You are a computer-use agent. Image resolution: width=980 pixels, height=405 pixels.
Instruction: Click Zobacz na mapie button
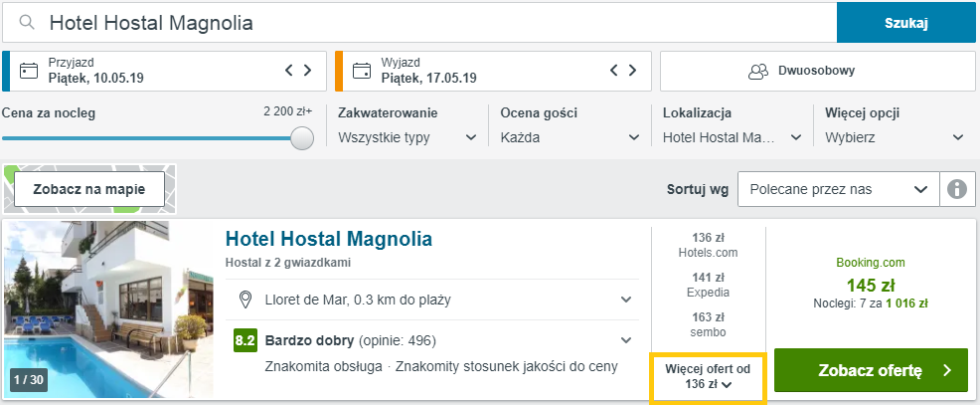89,189
